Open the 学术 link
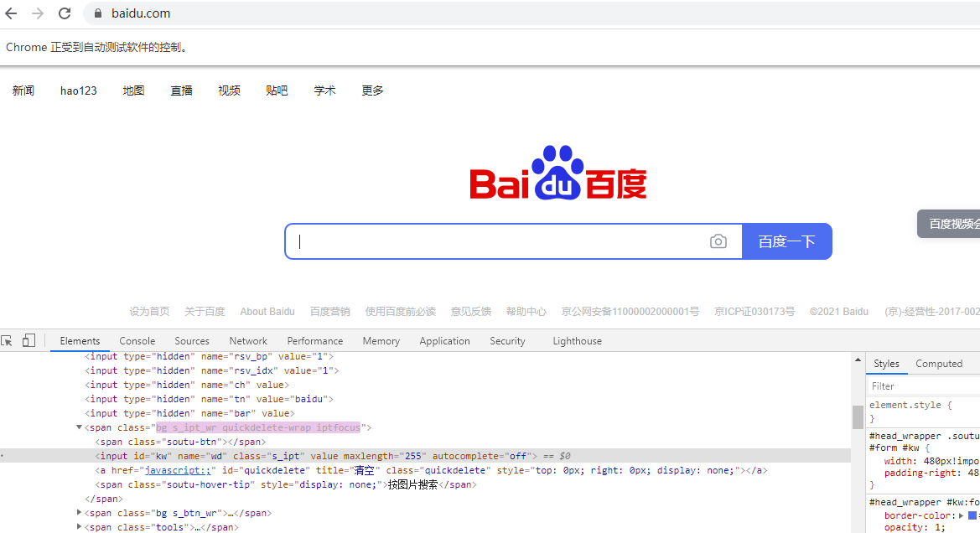Image resolution: width=980 pixels, height=533 pixels. [325, 91]
